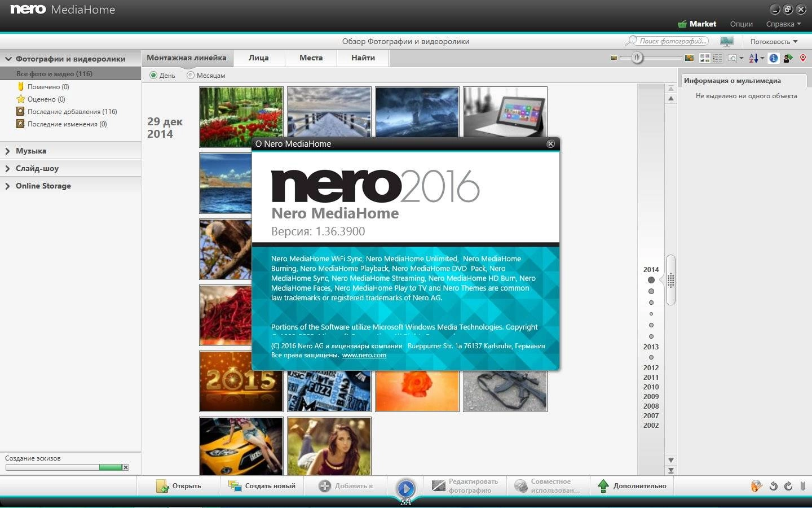Click the A-Z sort icon
Screen dimensions: 812x508
pyautogui.click(x=753, y=58)
